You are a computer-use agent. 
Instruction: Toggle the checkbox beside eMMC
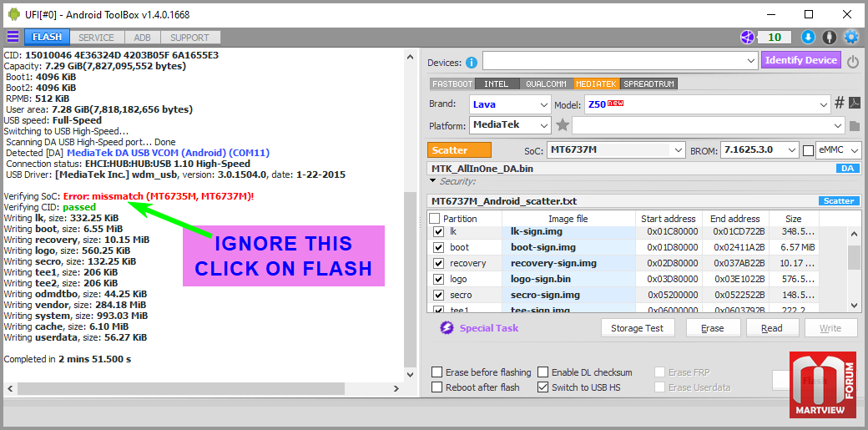click(808, 150)
